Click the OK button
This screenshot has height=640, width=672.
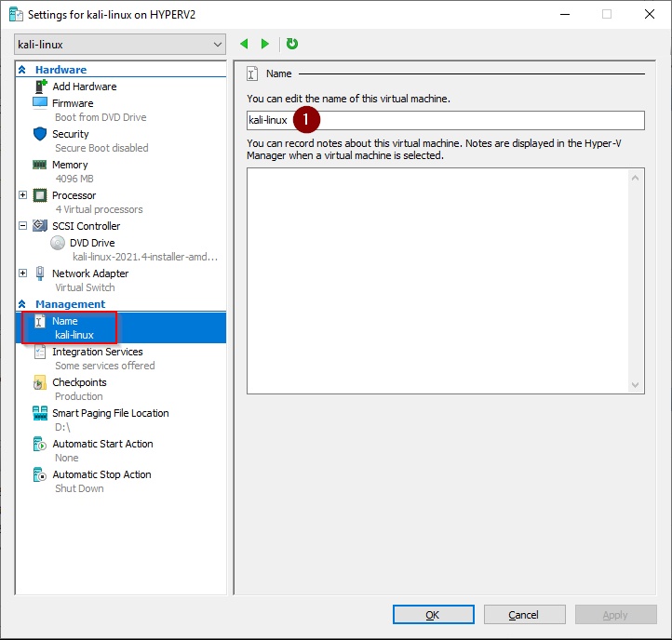tap(433, 615)
